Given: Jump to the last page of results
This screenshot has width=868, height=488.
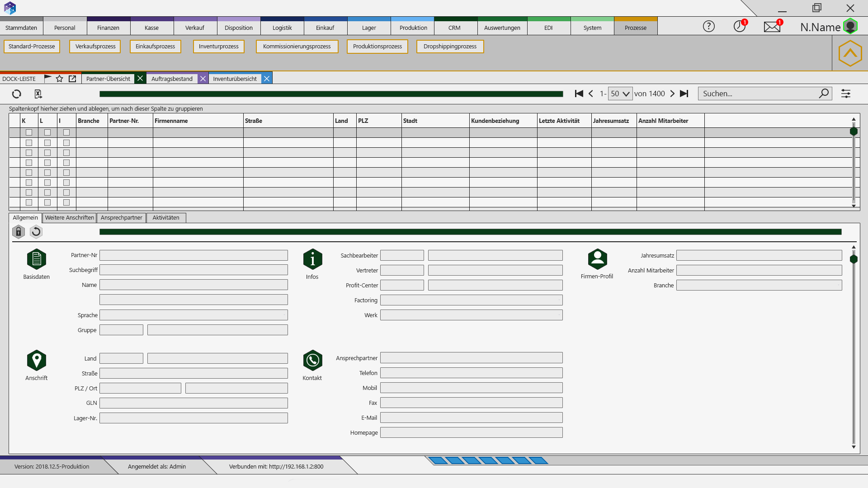Looking at the screenshot, I should click(684, 94).
